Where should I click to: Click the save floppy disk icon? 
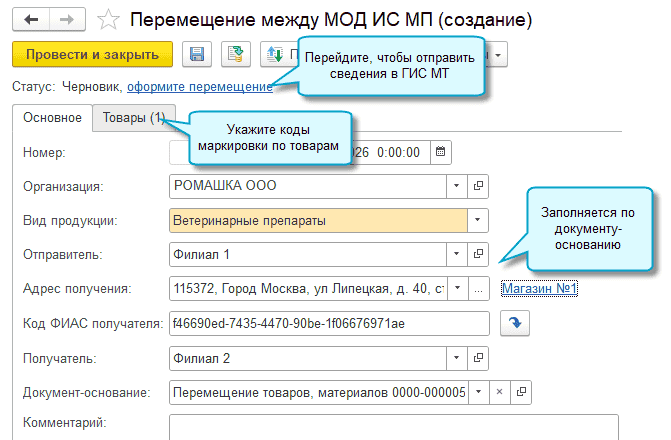pos(197,54)
